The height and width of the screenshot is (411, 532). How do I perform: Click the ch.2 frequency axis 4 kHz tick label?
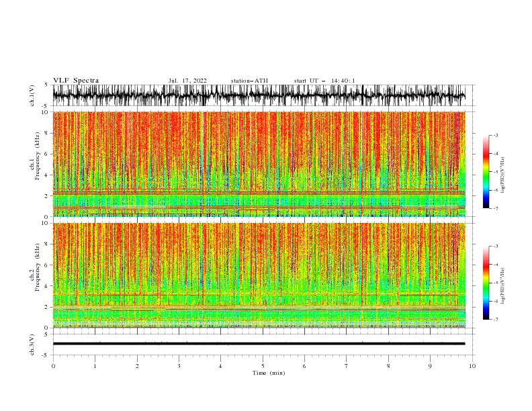[x=46, y=286]
